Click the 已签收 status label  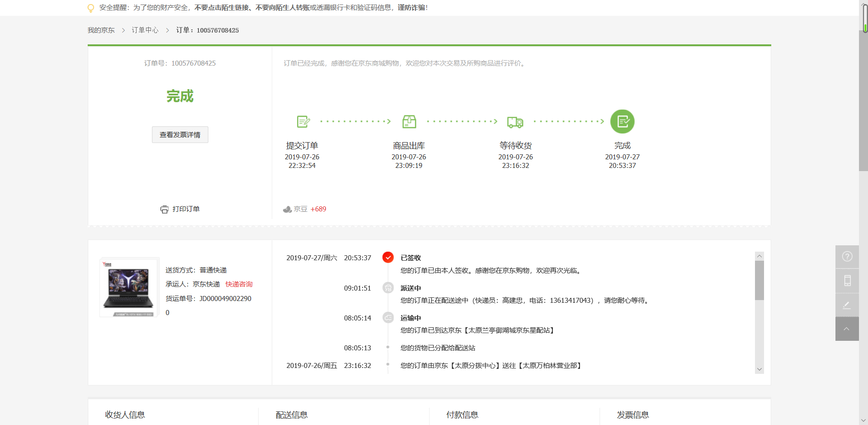pos(410,258)
